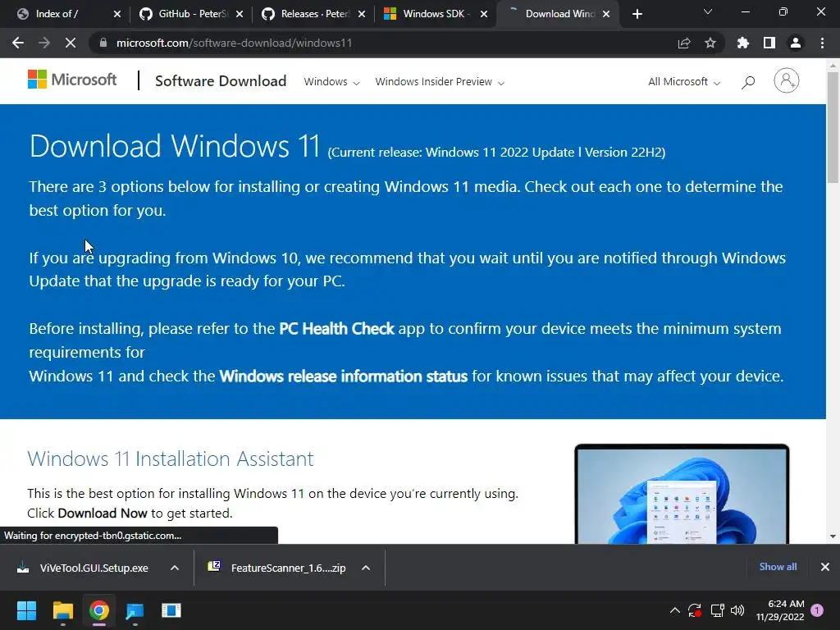Click the forward navigation arrow
This screenshot has height=630, width=840.
(44, 43)
